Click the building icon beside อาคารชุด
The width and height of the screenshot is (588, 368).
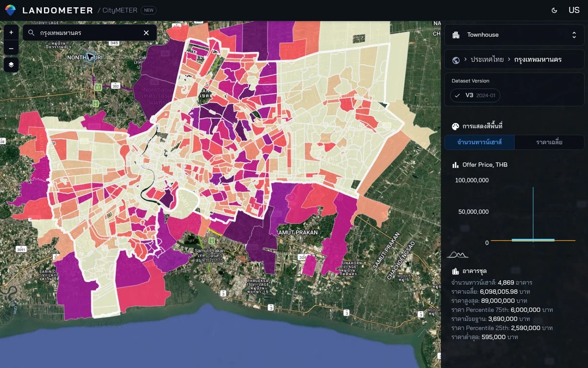point(455,271)
